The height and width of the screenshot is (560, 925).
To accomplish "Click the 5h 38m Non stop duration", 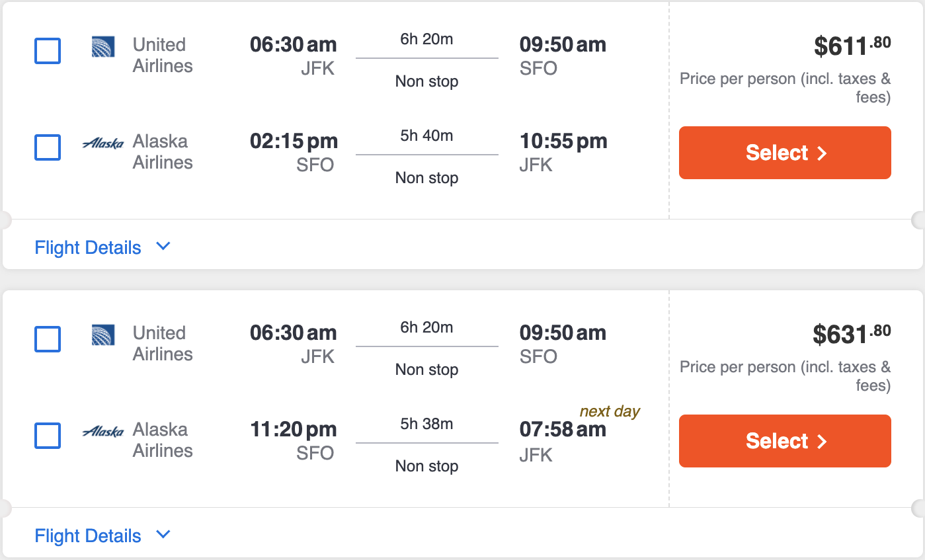I will pos(426,444).
